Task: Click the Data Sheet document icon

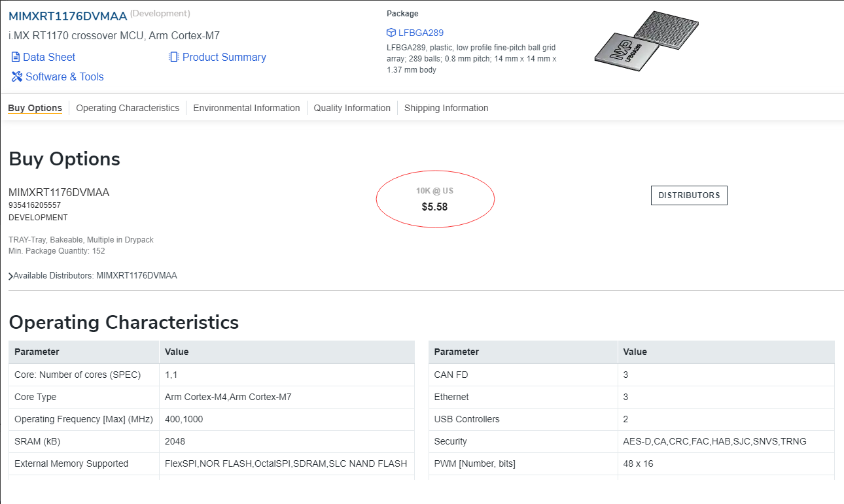Action: click(x=16, y=58)
